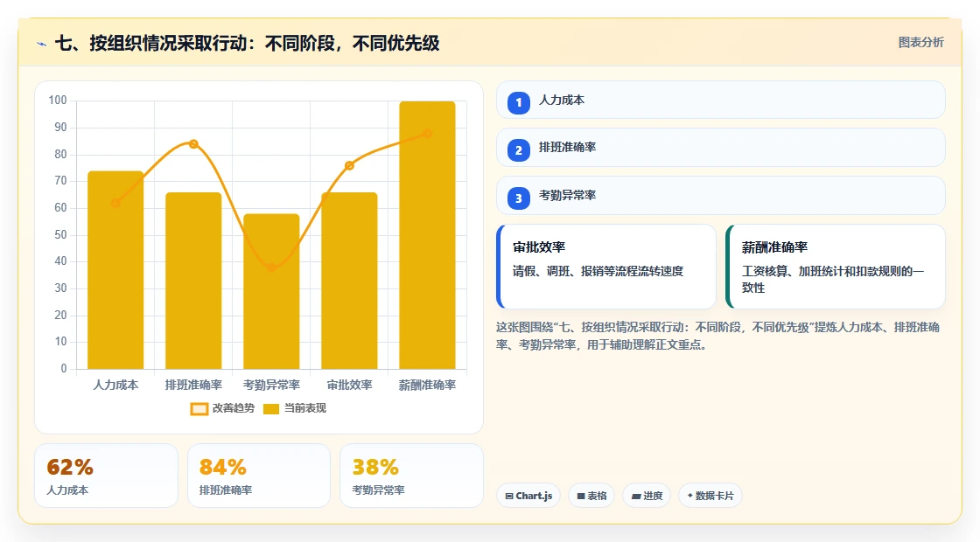
Task: Click the number 1 badge for 人力成本
Action: pyautogui.click(x=519, y=103)
